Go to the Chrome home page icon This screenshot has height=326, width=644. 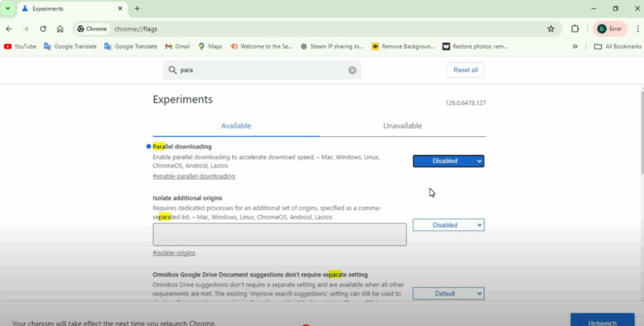click(60, 29)
